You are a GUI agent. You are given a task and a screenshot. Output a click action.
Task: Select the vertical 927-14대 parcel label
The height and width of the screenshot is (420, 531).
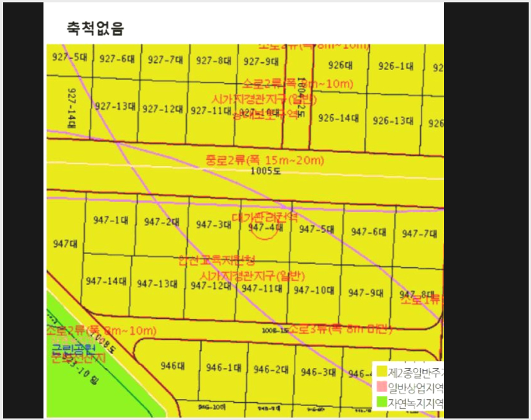pyautogui.click(x=71, y=108)
